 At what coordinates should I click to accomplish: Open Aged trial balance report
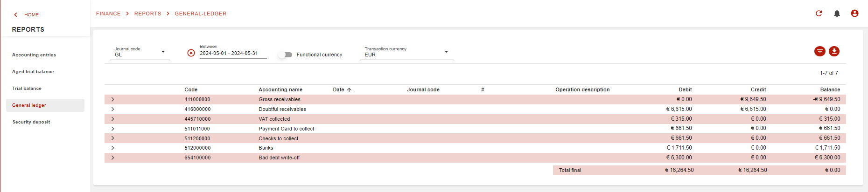click(33, 72)
